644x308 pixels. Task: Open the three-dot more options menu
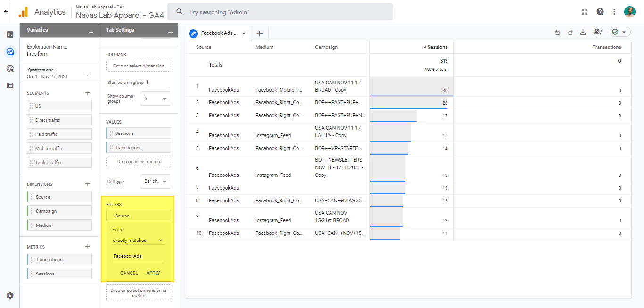point(614,12)
